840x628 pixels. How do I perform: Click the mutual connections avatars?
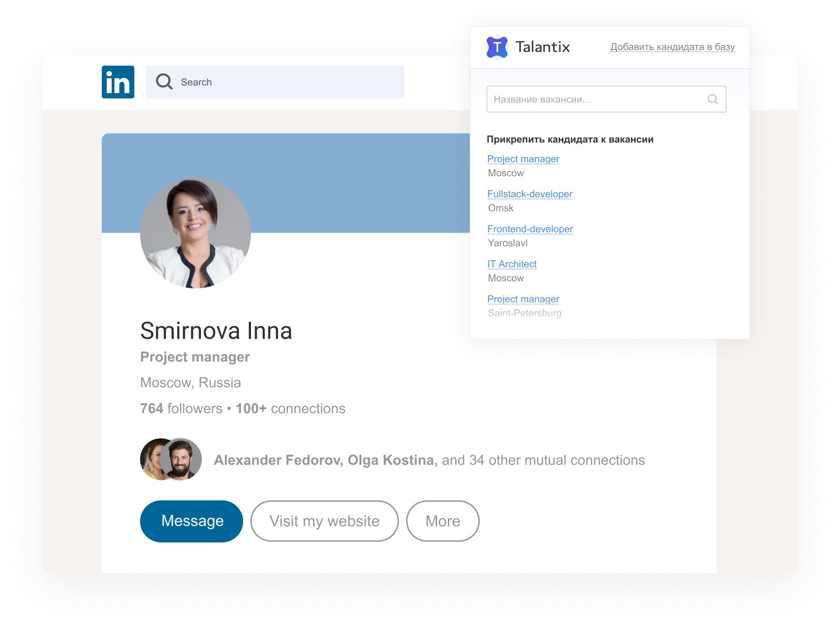[x=171, y=459]
